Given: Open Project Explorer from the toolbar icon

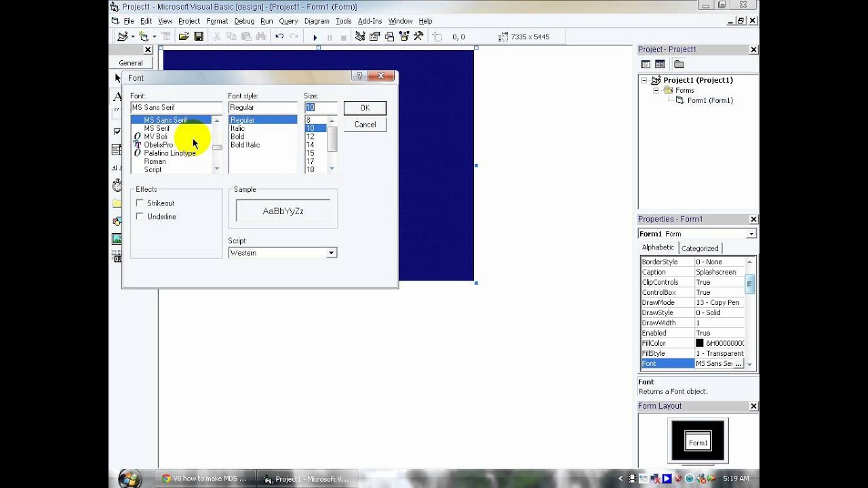Looking at the screenshot, I should (360, 37).
